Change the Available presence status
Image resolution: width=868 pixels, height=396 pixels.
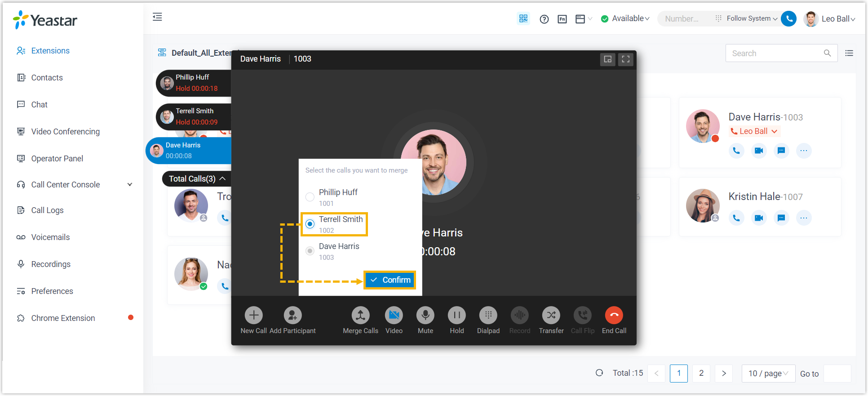(x=625, y=18)
